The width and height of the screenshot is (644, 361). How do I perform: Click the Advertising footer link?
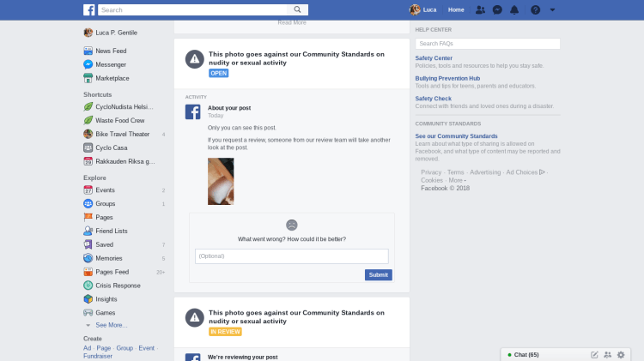click(485, 172)
